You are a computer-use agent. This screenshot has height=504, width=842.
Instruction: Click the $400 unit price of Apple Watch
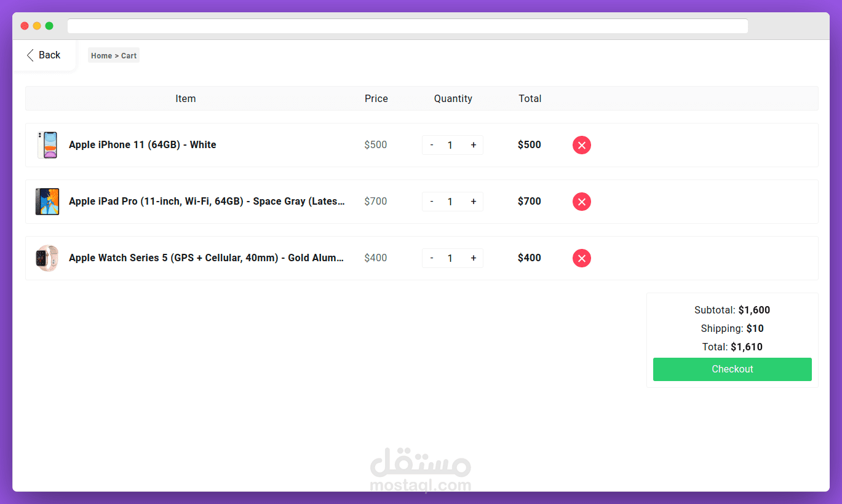[x=376, y=258]
